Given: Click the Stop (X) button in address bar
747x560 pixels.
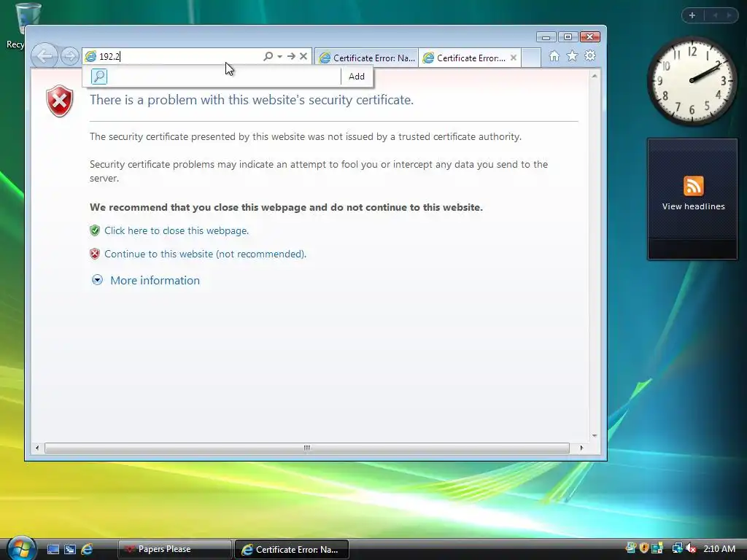Looking at the screenshot, I should click(x=303, y=56).
